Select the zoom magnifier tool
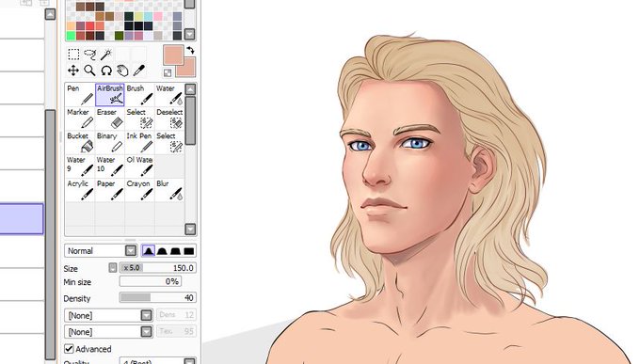 tap(89, 71)
